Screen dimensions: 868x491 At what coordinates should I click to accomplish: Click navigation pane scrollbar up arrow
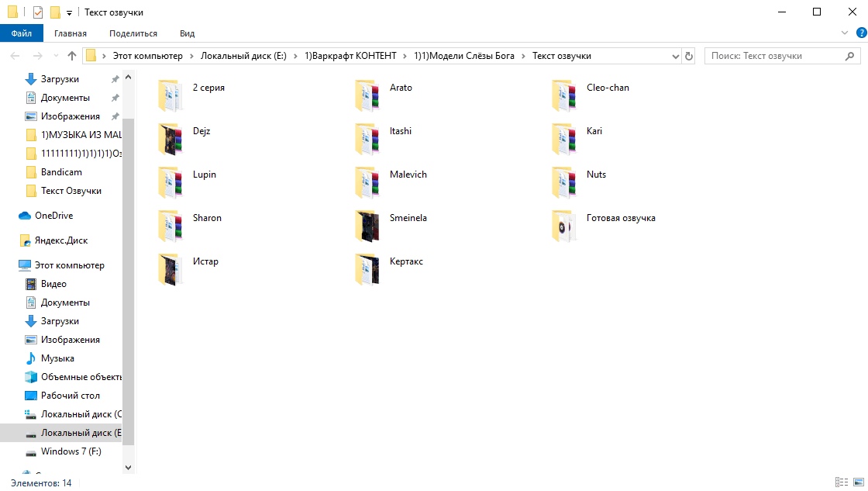tap(128, 77)
